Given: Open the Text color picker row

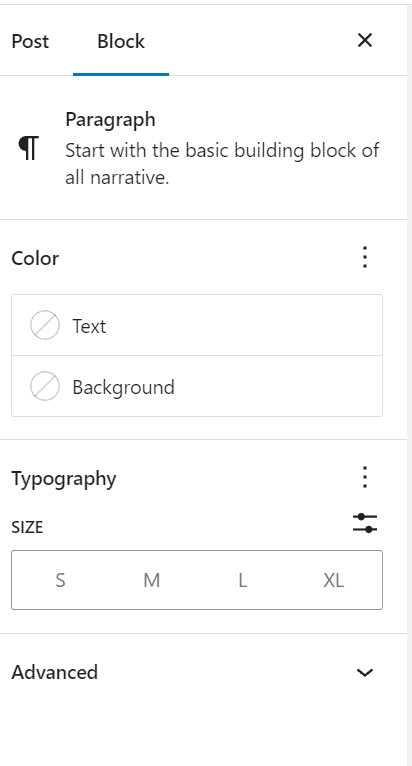Looking at the screenshot, I should tap(197, 325).
